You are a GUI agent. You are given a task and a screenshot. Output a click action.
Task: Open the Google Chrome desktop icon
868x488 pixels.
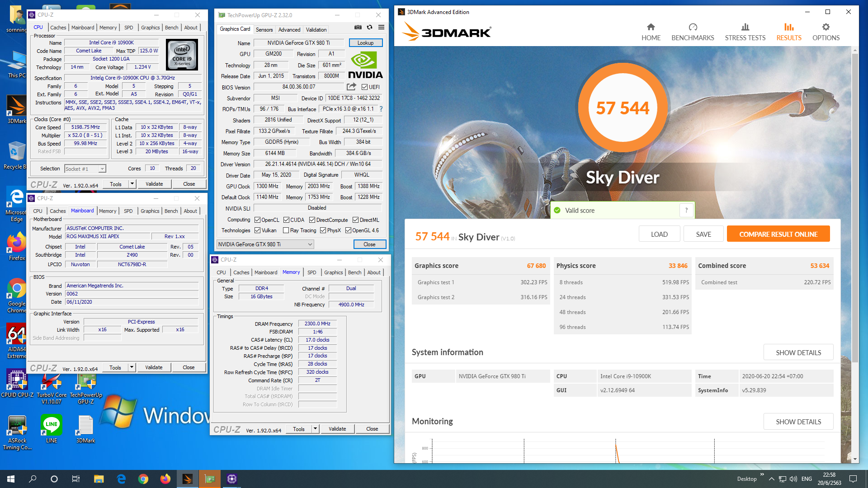click(17, 296)
